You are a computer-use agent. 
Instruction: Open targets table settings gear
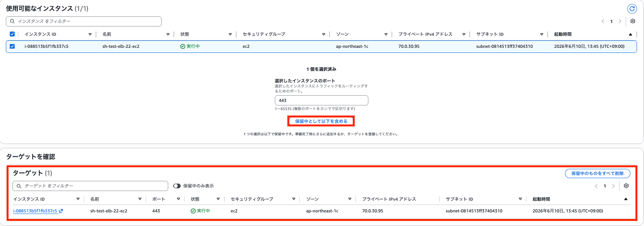pyautogui.click(x=626, y=186)
